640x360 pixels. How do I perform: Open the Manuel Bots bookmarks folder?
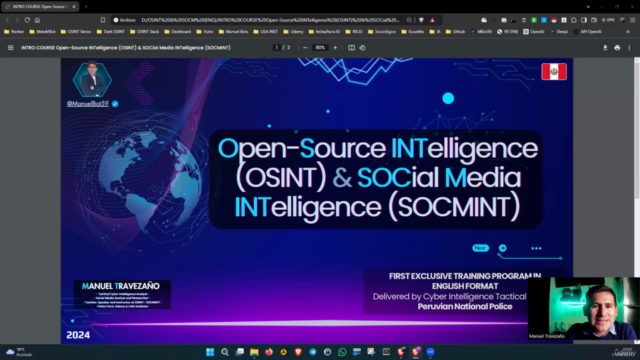(233, 31)
